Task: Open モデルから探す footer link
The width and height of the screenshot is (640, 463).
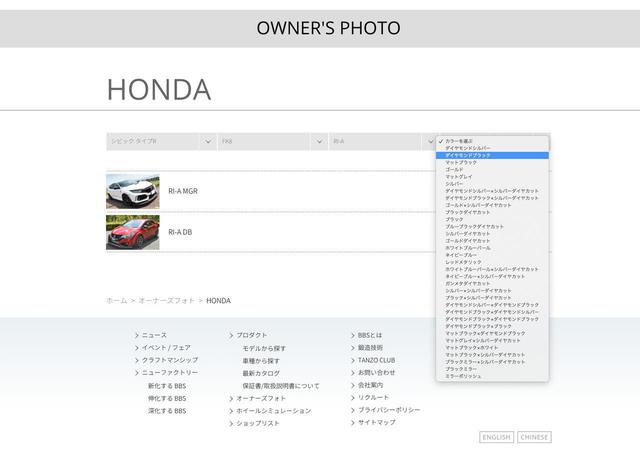Action: (264, 349)
